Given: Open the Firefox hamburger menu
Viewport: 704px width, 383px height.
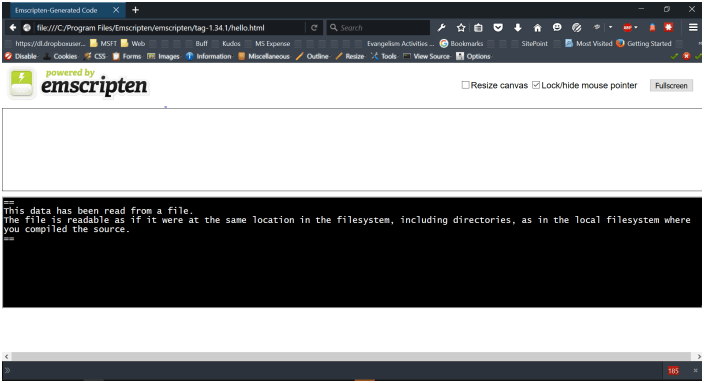Looking at the screenshot, I should 693,28.
